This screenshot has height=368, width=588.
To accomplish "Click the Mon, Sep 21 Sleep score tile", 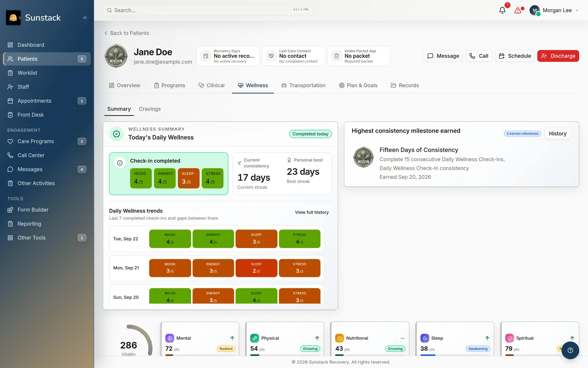I will coord(257,268).
